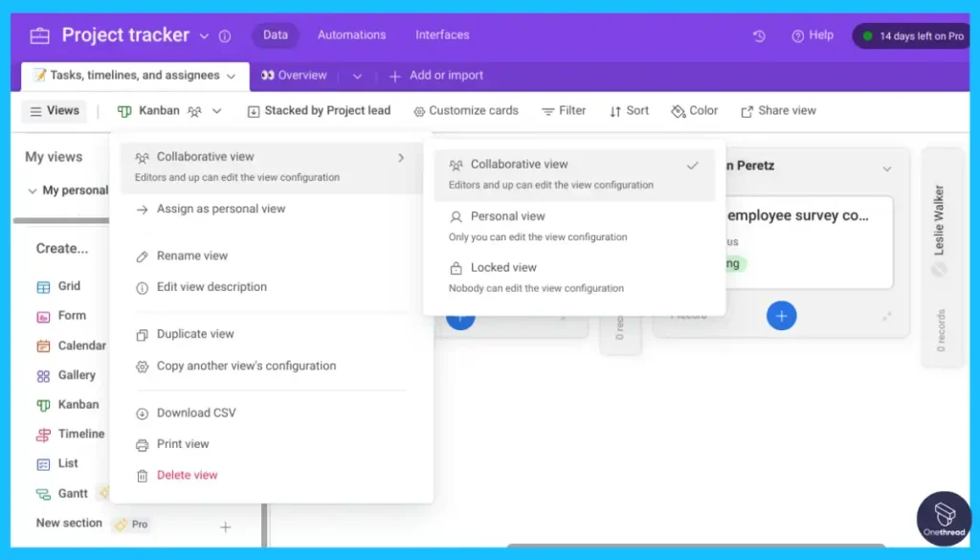Switch to the Overview table tab
This screenshot has width=980, height=560.
294,76
